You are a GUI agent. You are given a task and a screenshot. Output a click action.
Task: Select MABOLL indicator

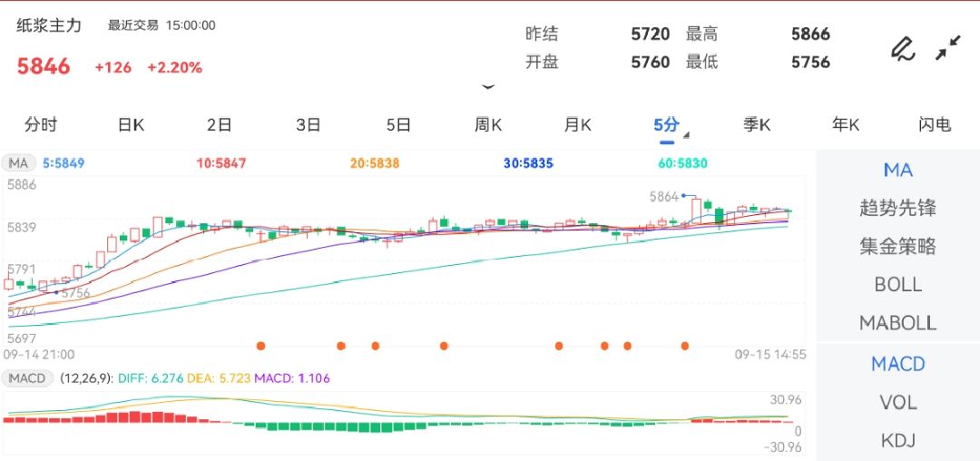tap(898, 323)
